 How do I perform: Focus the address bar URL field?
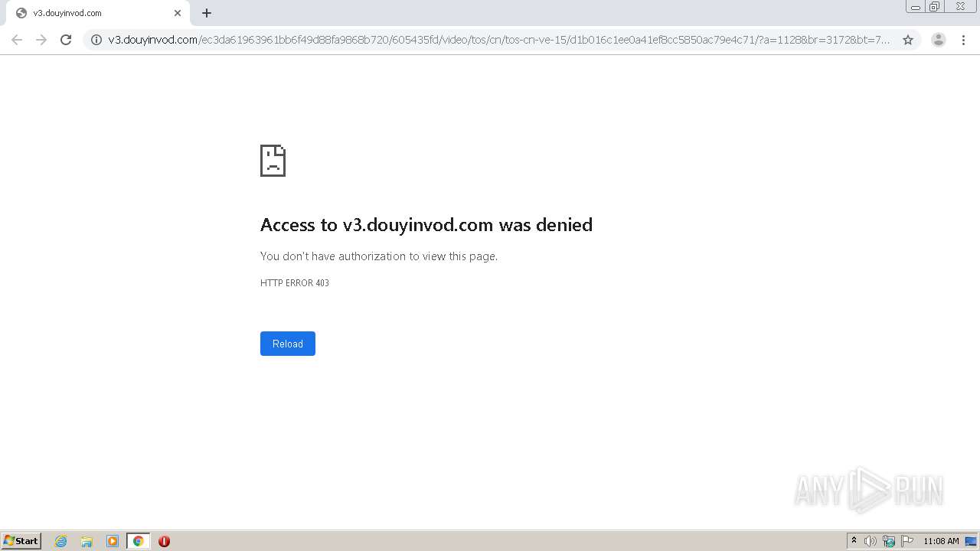pyautogui.click(x=499, y=40)
